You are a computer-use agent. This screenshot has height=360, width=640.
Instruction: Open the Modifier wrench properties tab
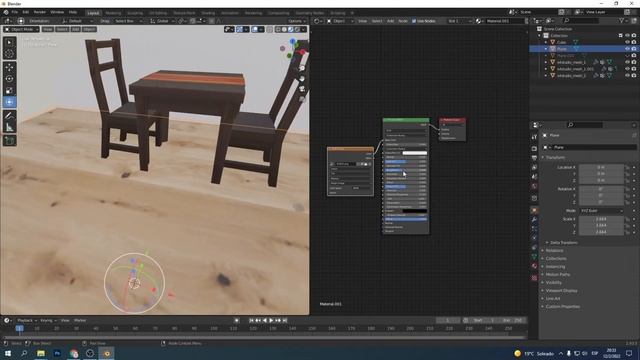(534, 220)
